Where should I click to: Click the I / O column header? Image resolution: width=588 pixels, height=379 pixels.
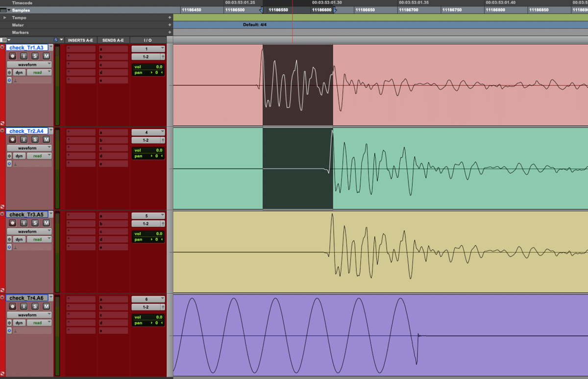(148, 40)
